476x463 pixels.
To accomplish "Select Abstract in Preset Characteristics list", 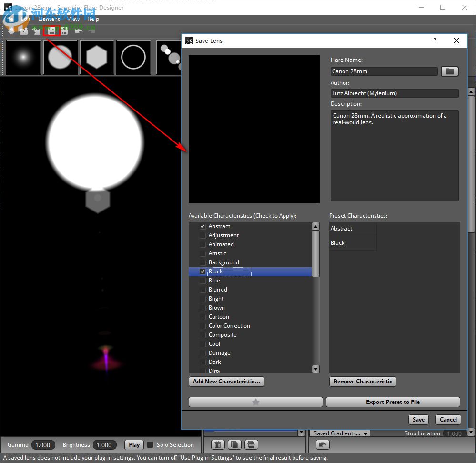I will [x=353, y=229].
